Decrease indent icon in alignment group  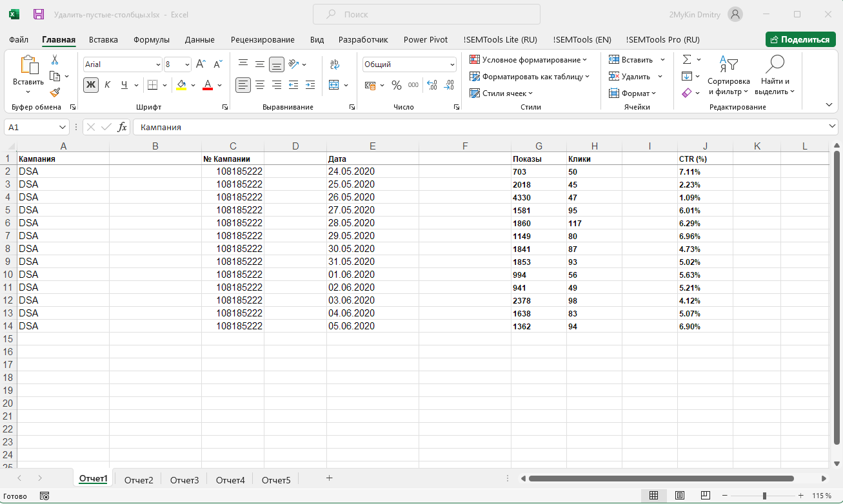(293, 84)
